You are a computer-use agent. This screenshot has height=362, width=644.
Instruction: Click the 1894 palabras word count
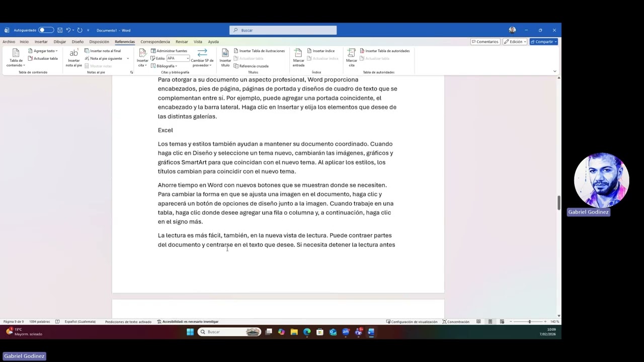[40, 322]
